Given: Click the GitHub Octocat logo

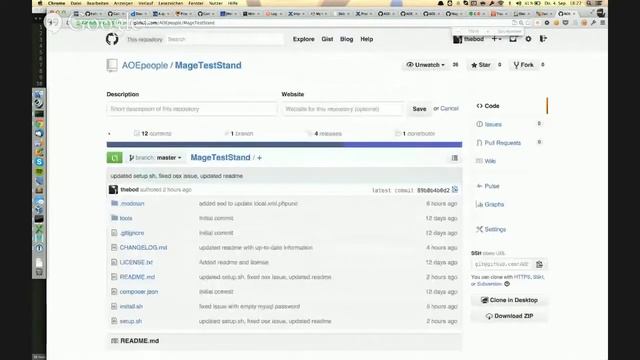Looking at the screenshot, I should tap(112, 39).
